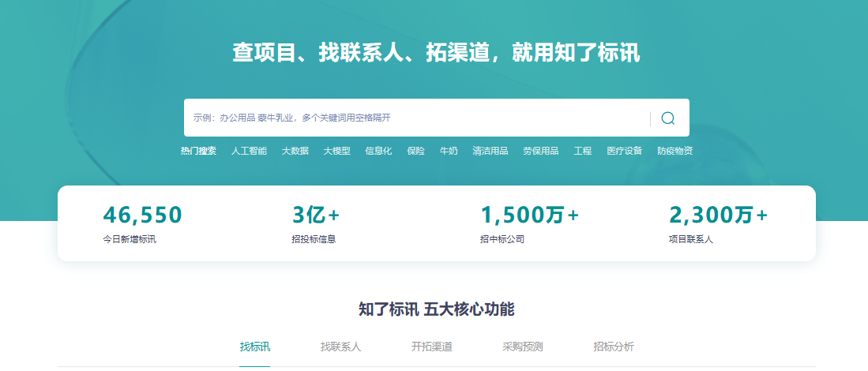Open the 找标讯 tab
The width and height of the screenshot is (868, 371).
tap(254, 347)
